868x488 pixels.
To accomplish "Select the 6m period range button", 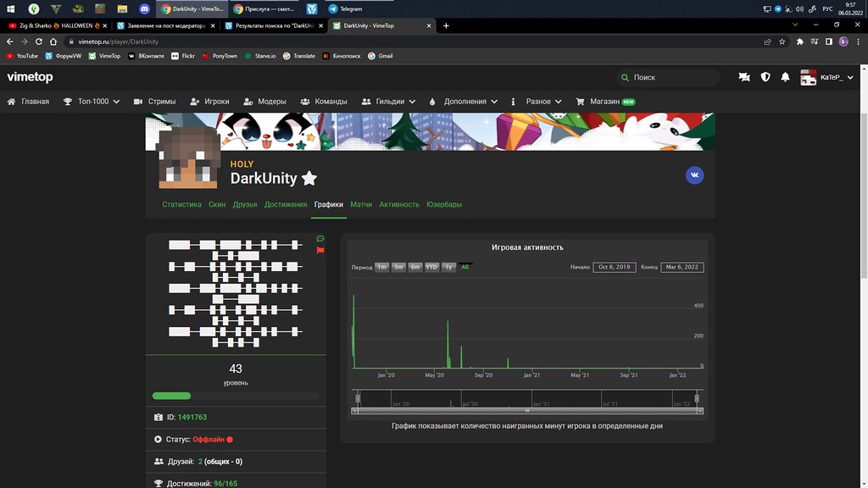I will point(415,267).
